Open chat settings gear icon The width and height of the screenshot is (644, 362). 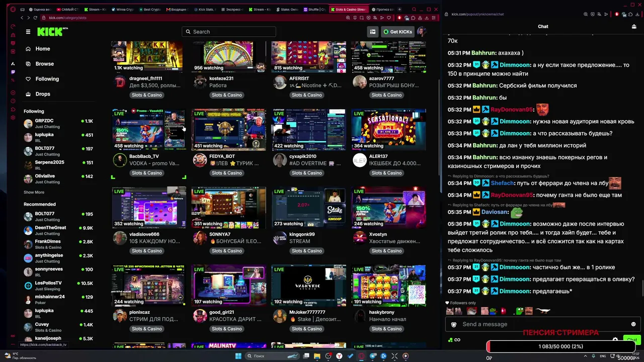pos(615,340)
